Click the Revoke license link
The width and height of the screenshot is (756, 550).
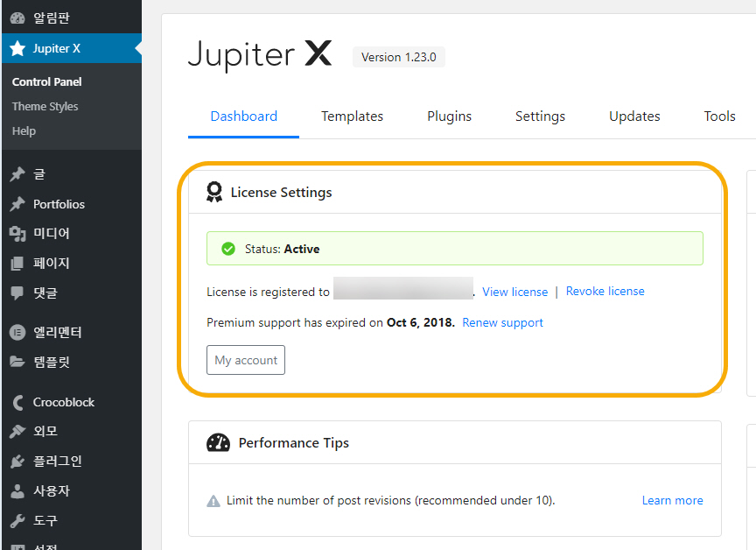click(x=605, y=292)
